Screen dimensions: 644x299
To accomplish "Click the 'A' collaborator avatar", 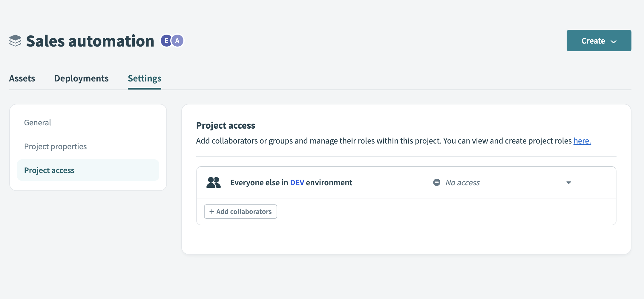I will [x=177, y=41].
